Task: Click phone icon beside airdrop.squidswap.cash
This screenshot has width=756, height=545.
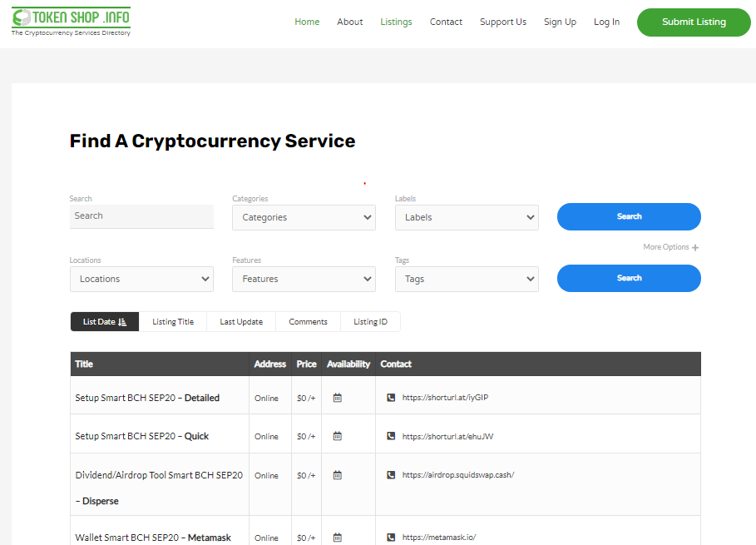Action: 391,475
